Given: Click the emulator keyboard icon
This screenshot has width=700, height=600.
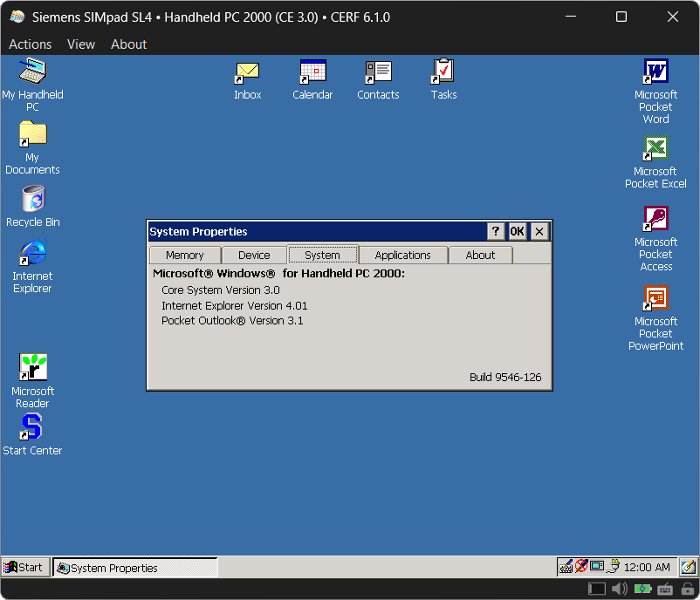Looking at the screenshot, I should pos(665,590).
